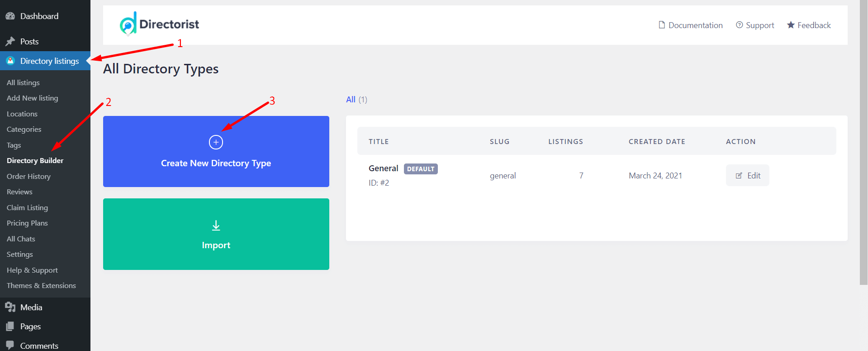Open the General directory title
868x351 pixels.
tap(383, 168)
